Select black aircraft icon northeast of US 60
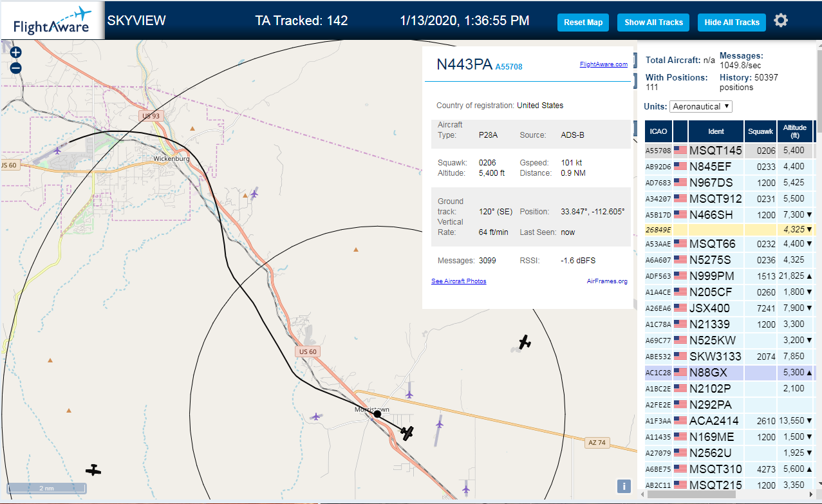The height and width of the screenshot is (504, 822). tap(525, 342)
